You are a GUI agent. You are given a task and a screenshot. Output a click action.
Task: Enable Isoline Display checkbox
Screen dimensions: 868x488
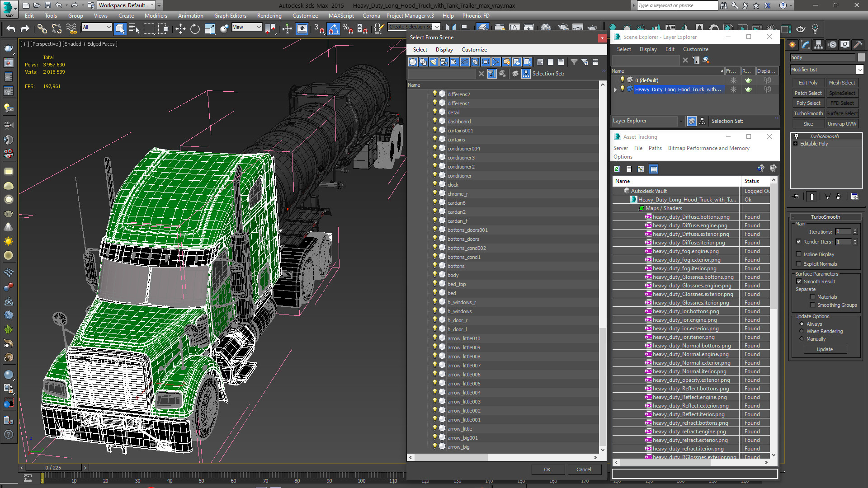pyautogui.click(x=798, y=254)
